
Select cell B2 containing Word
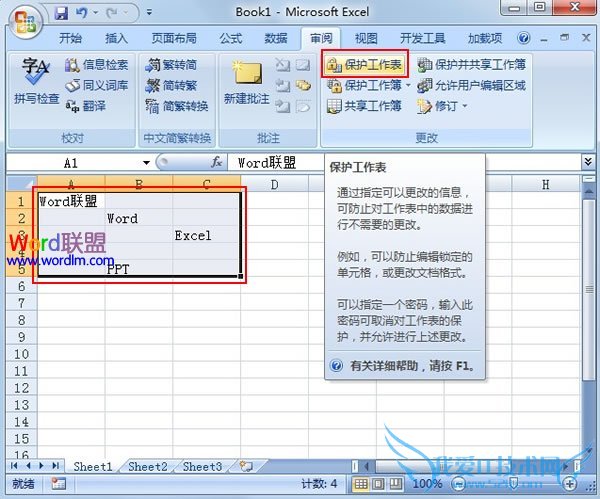coord(139,219)
